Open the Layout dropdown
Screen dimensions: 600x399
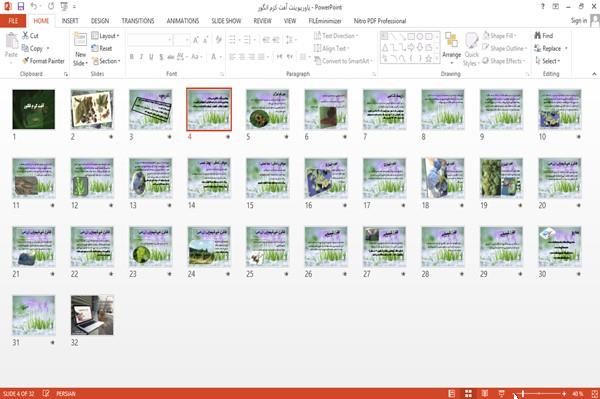(105, 36)
